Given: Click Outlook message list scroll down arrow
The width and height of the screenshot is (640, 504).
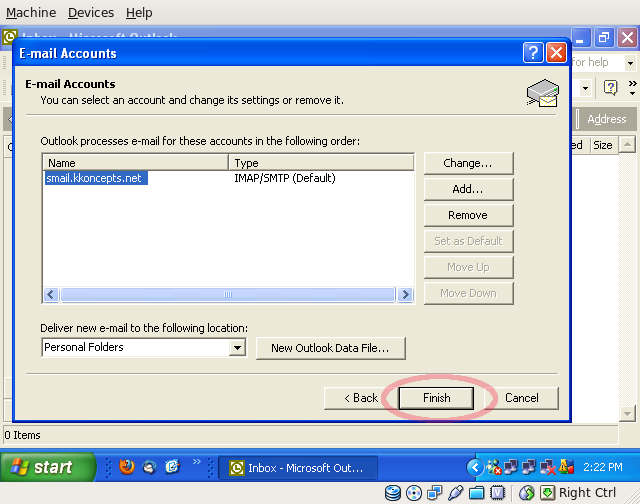Looking at the screenshot, I should point(627,414).
